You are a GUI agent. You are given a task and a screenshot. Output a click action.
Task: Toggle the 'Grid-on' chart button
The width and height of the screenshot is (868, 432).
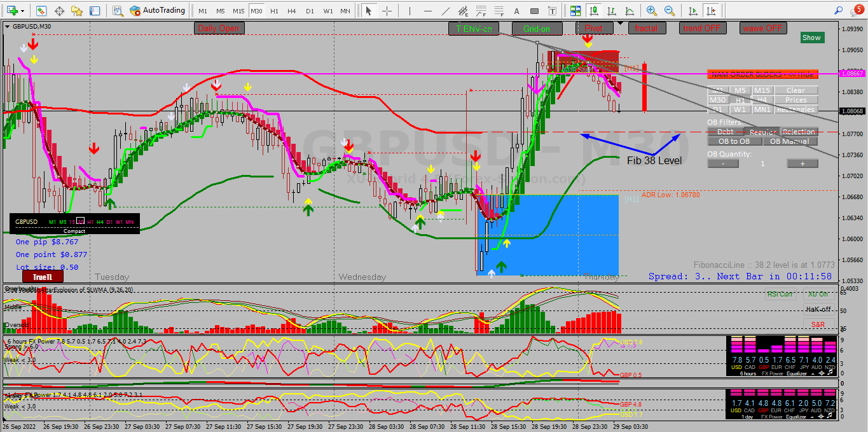click(541, 28)
